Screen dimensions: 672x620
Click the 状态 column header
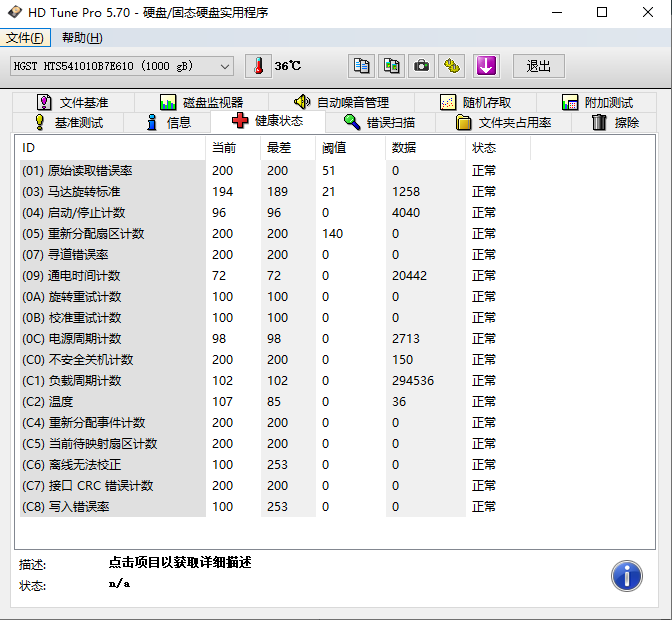[498, 148]
